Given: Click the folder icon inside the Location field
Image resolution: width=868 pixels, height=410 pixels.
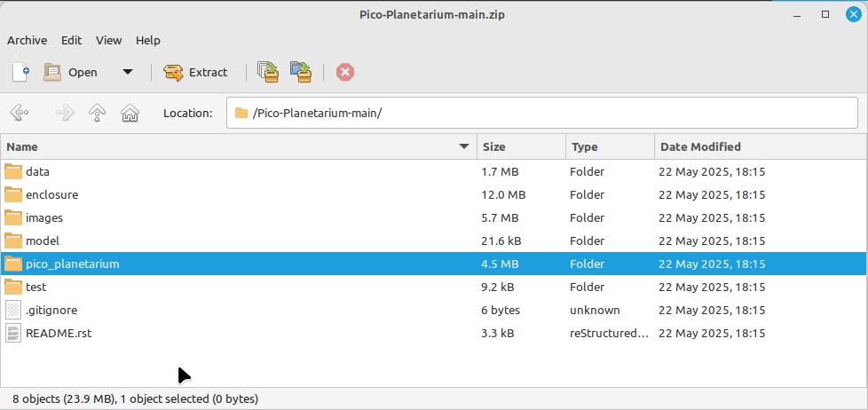Looking at the screenshot, I should (241, 113).
